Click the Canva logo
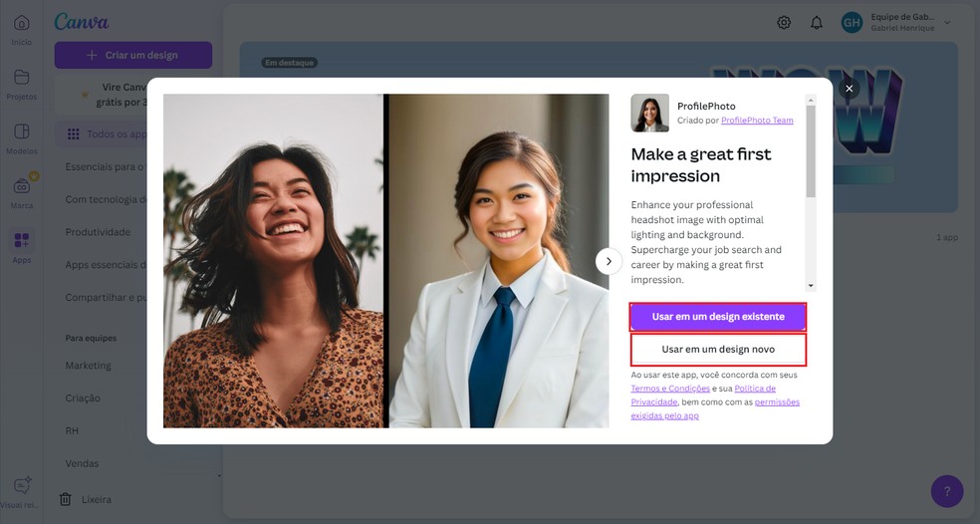This screenshot has width=980, height=524. point(82,22)
